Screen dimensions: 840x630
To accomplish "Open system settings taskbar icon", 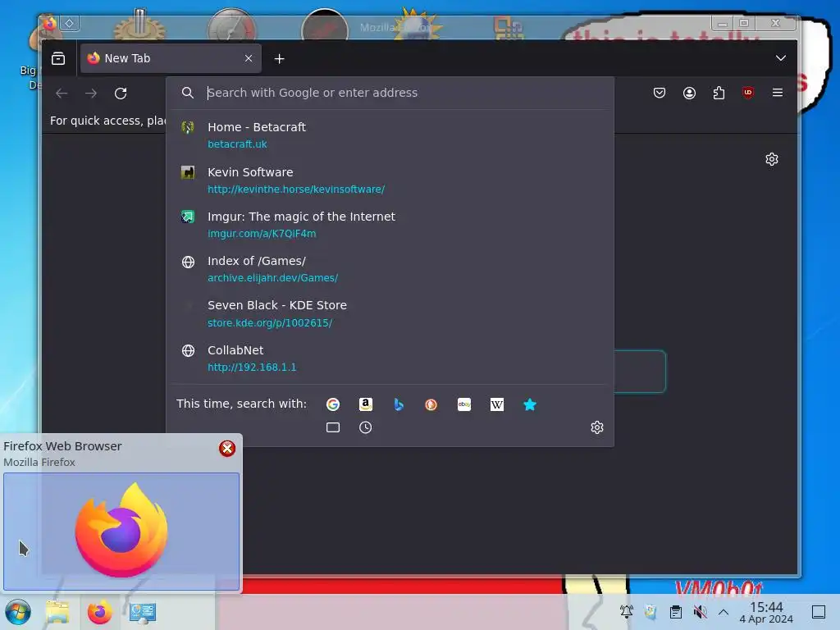I will tap(143, 612).
